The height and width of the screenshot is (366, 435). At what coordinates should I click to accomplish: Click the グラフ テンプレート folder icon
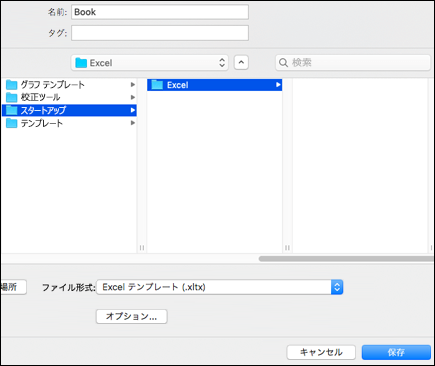point(11,85)
